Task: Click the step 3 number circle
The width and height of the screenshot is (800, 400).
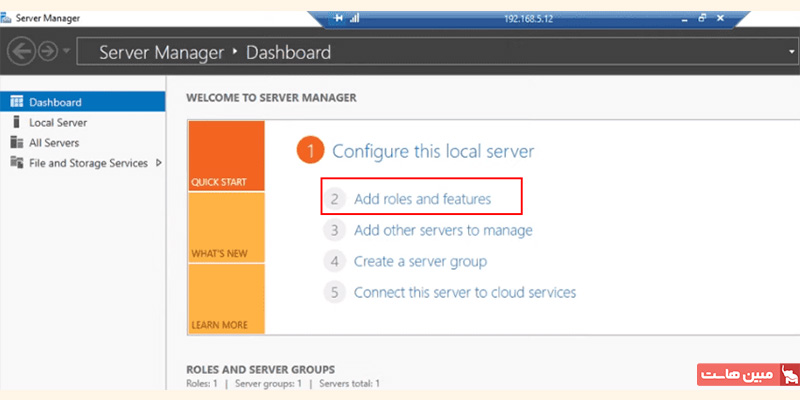Action: (334, 231)
